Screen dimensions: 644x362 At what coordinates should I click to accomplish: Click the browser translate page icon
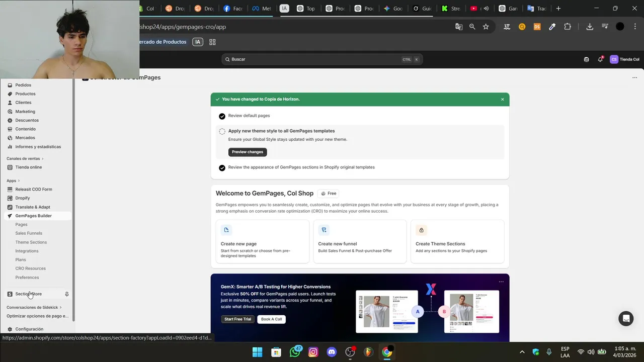point(459,27)
